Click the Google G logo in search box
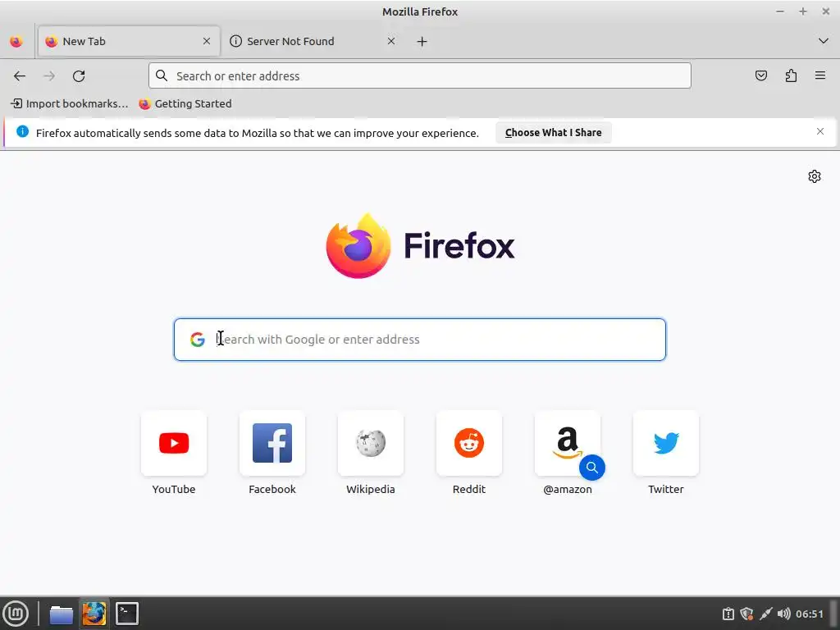 click(198, 340)
